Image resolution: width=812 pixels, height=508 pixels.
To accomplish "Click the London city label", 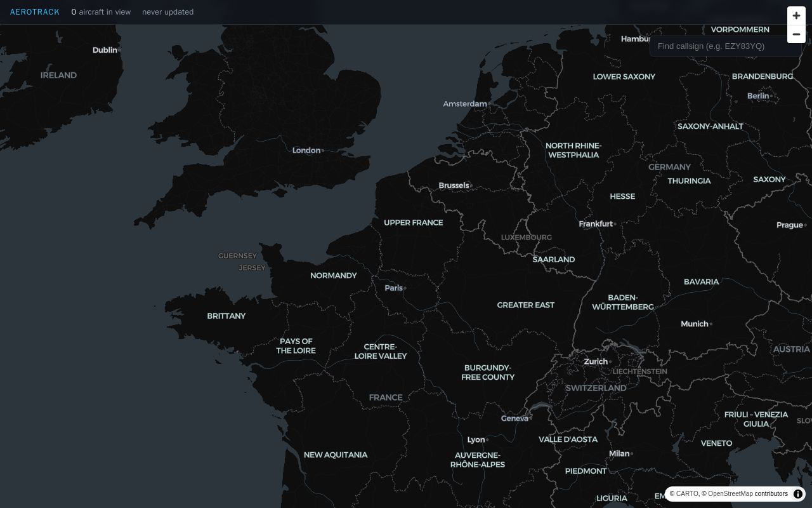I will pyautogui.click(x=306, y=150).
